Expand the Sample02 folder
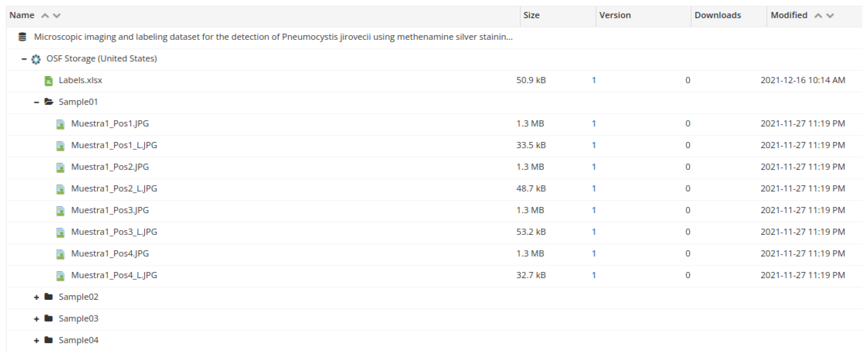Image resolution: width=868 pixels, height=359 pixels. pyautogui.click(x=36, y=297)
